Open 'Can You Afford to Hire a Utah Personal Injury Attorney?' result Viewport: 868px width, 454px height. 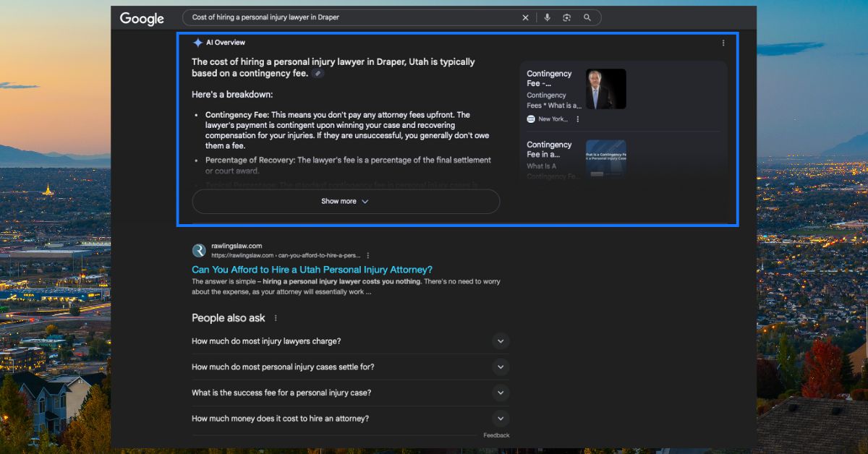pyautogui.click(x=312, y=270)
